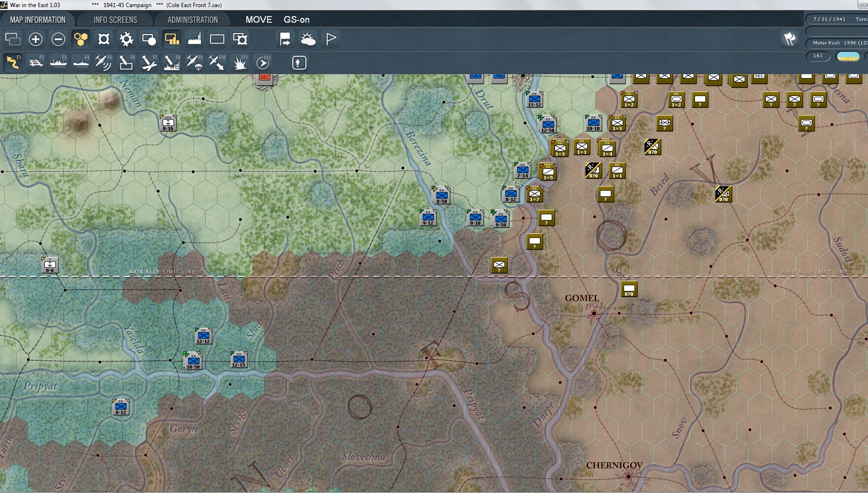Viewport: 868px width, 493px height.
Task: Click the yellow supply level indicator bar
Action: tap(848, 56)
